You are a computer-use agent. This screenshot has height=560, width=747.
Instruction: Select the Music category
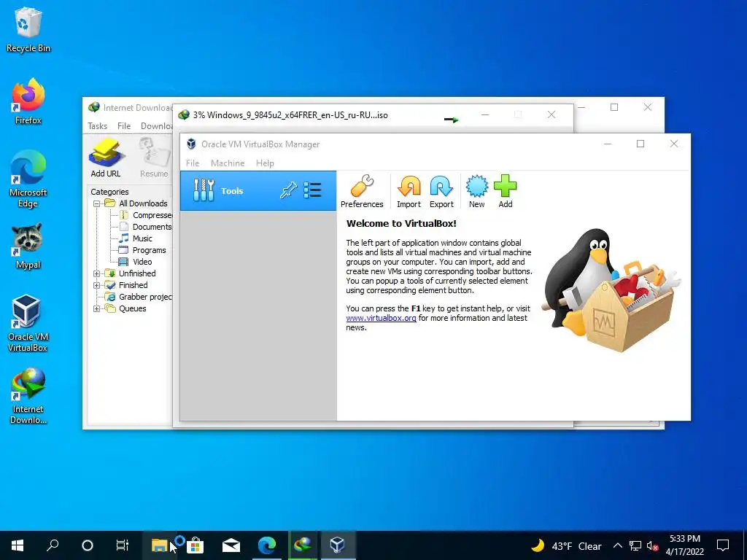pos(142,238)
